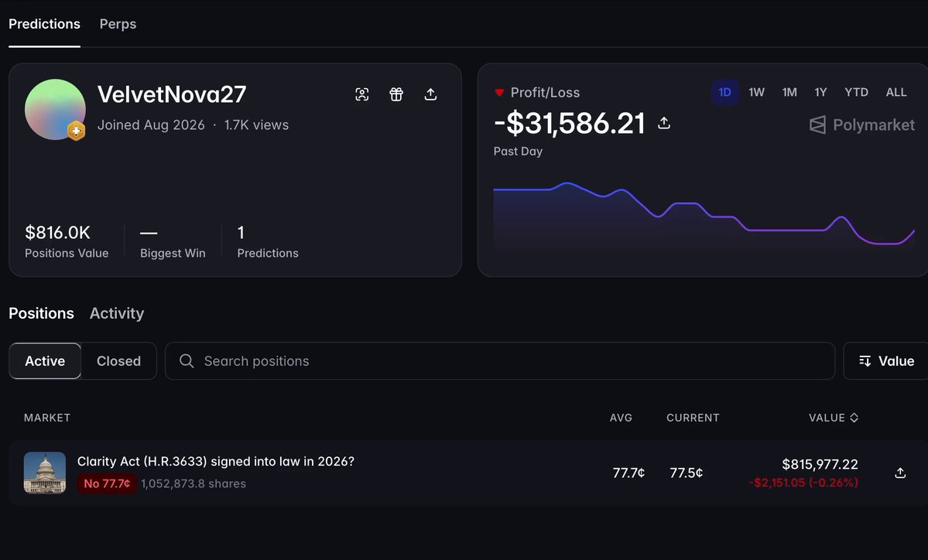Click the VelvetNova27 avatar image
The image size is (928, 560).
point(55,109)
